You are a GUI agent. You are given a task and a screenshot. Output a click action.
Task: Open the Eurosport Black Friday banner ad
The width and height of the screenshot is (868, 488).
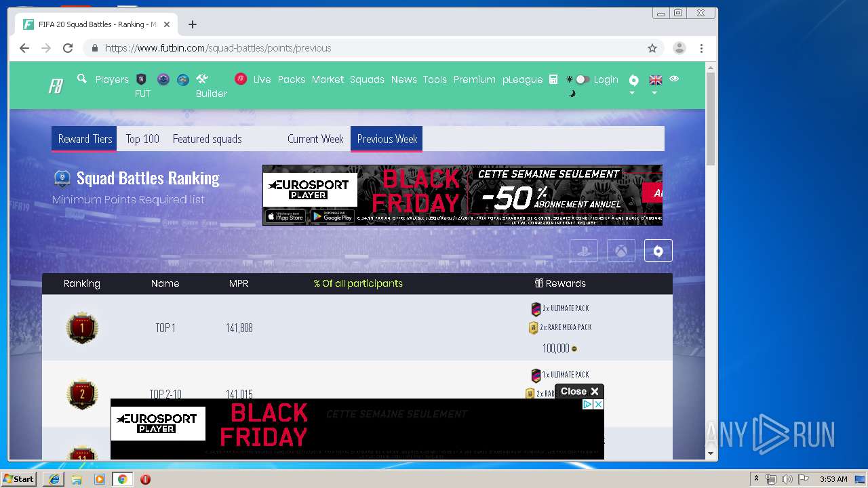point(462,195)
